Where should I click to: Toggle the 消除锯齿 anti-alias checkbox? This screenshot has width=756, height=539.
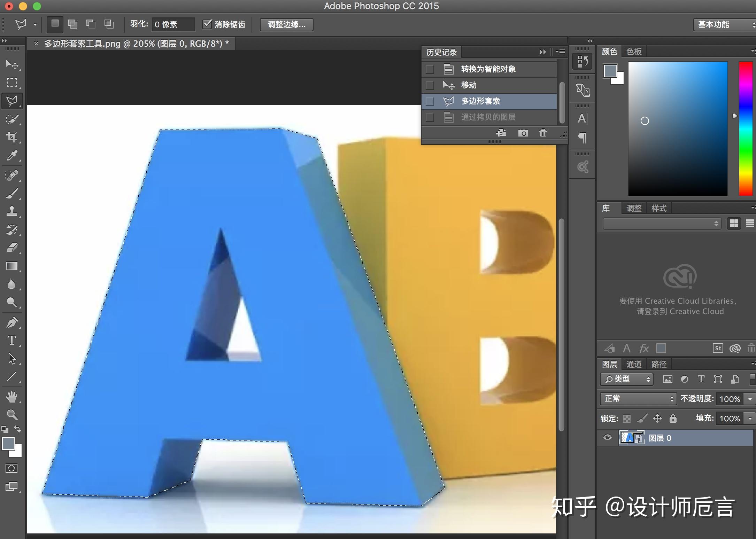pos(207,24)
